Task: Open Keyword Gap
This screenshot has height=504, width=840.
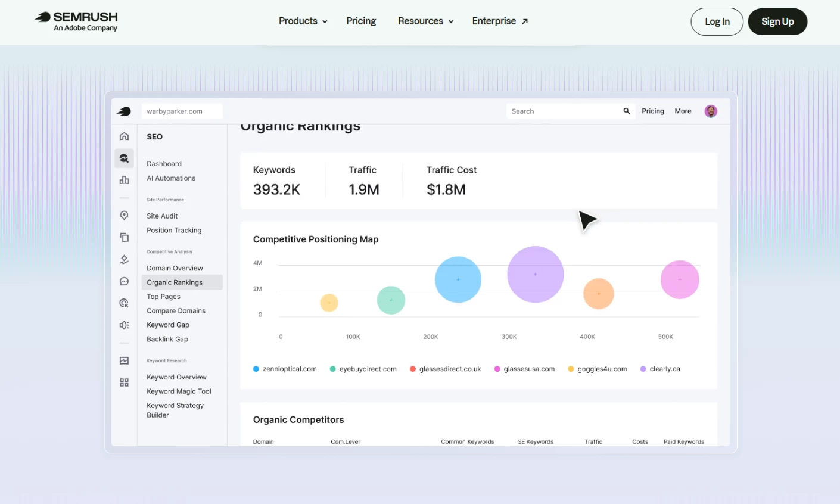Action: click(168, 325)
